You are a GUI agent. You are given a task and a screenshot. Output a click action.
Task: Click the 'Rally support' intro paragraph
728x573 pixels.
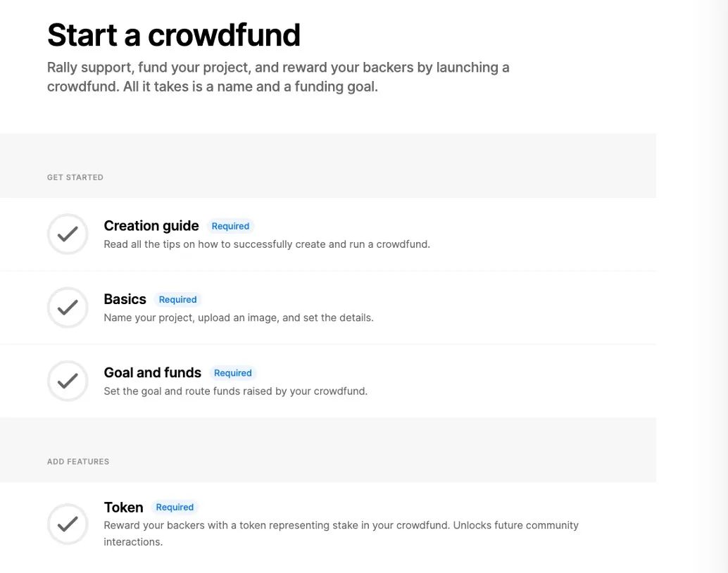(277, 77)
